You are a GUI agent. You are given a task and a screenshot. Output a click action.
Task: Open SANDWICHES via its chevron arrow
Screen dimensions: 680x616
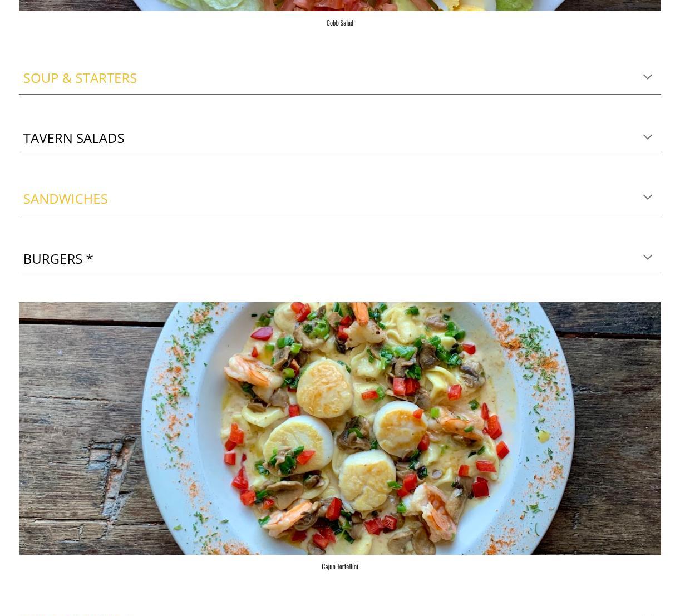coord(647,198)
